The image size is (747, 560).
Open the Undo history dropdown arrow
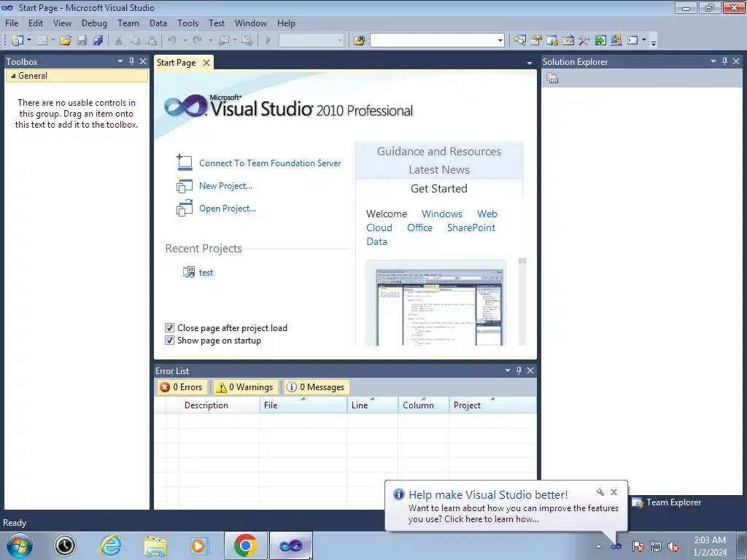(185, 41)
